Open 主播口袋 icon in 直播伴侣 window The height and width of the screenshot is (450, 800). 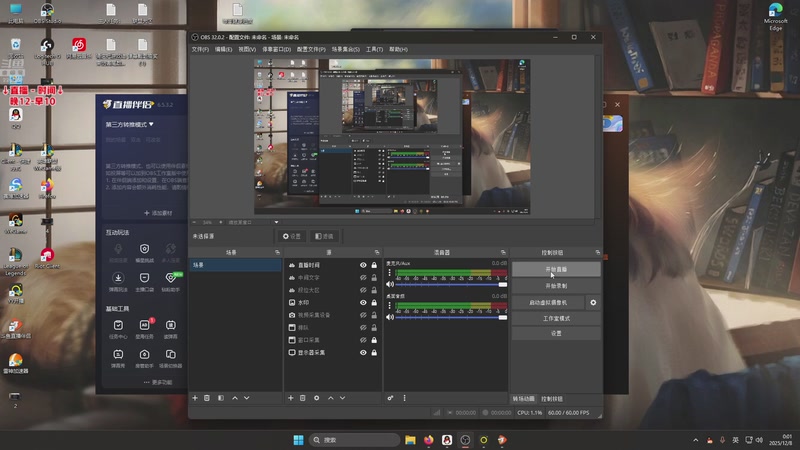144,281
